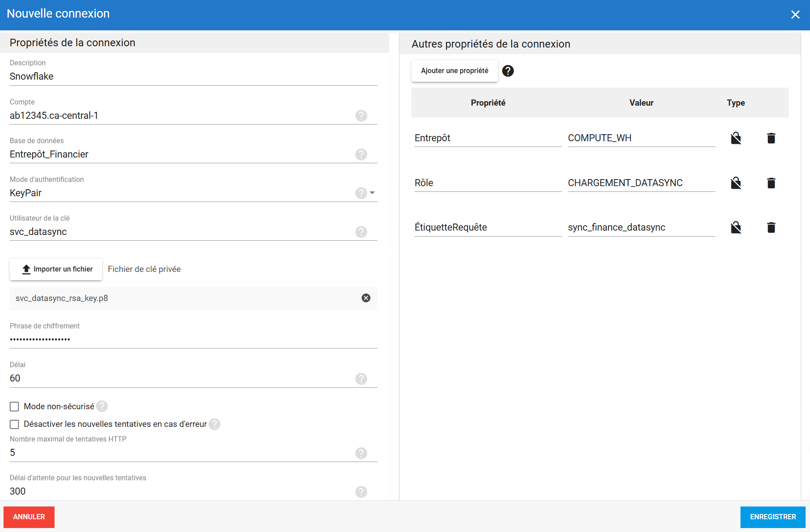Open help for Base de données field
Viewport: 810px width, 532px height.
361,154
